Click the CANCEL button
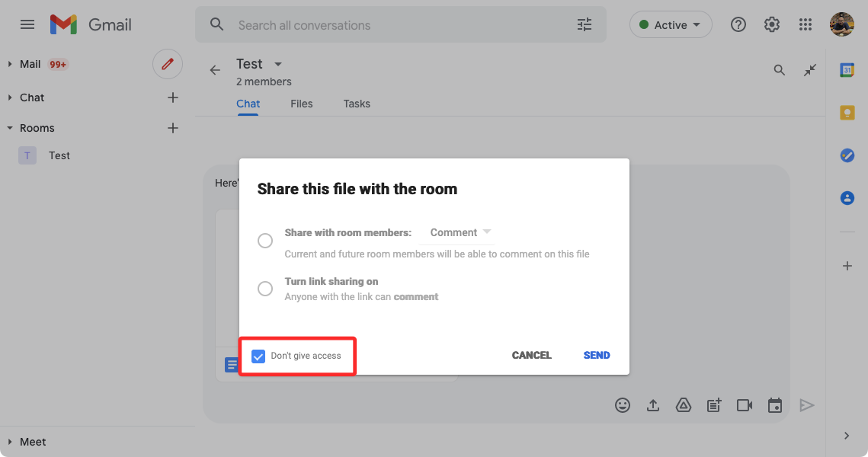This screenshot has width=868, height=457. click(531, 355)
